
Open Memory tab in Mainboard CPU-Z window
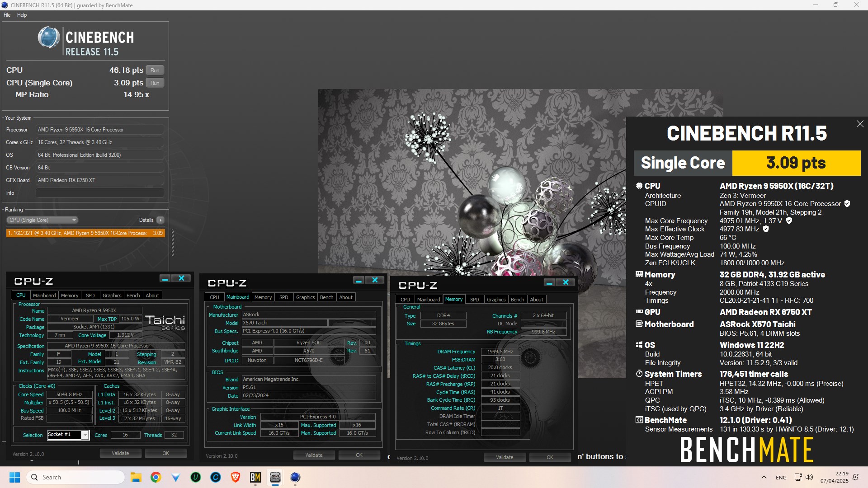pos(263,297)
